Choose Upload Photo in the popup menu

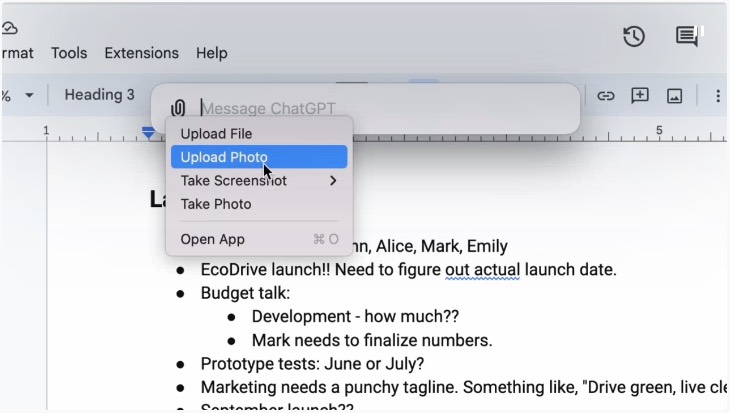[224, 157]
